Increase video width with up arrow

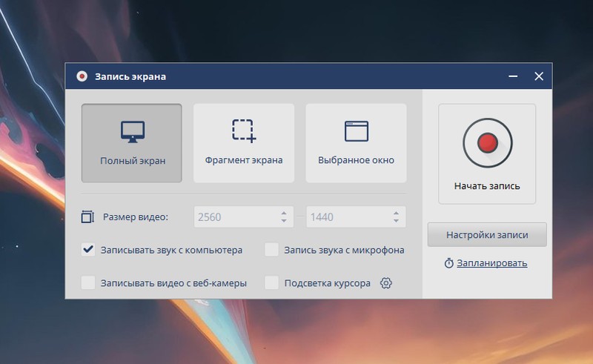pyautogui.click(x=284, y=213)
